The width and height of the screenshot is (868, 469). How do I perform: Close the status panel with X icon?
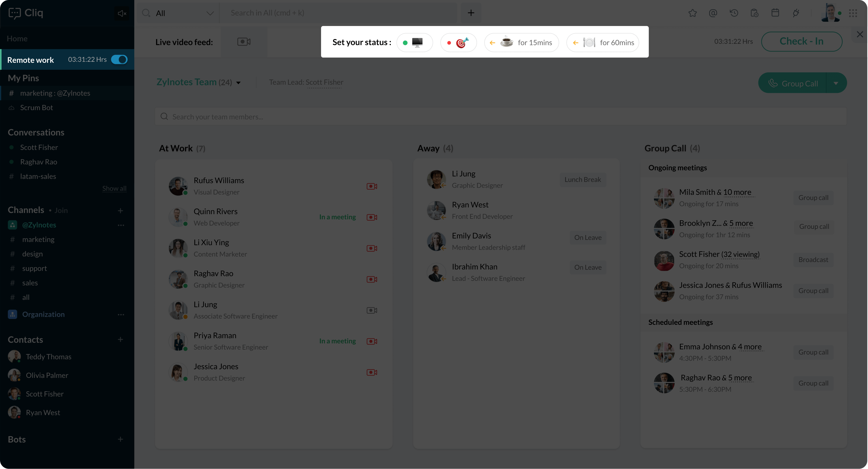(x=860, y=34)
